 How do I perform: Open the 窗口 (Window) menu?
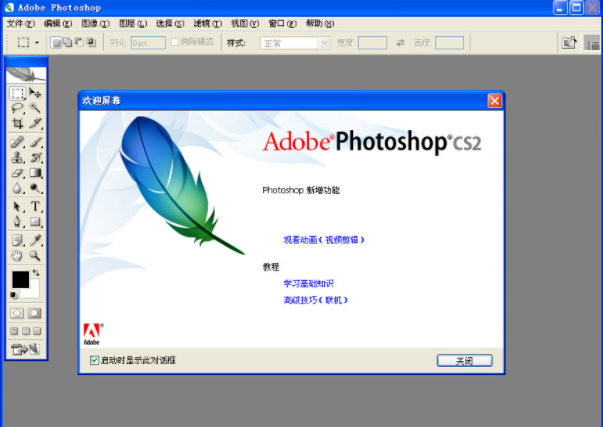pyautogui.click(x=283, y=23)
